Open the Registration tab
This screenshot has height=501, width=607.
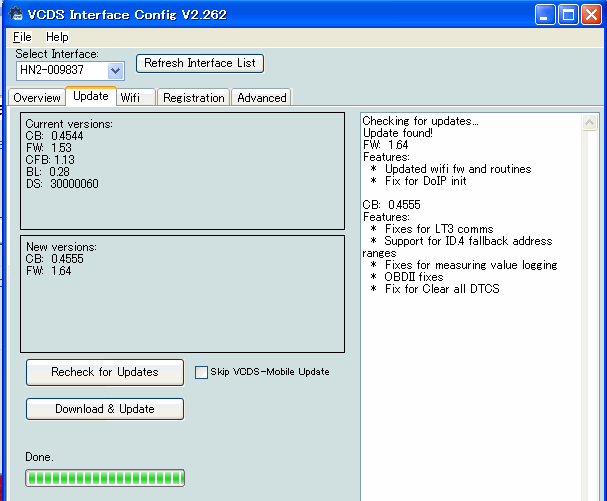click(x=194, y=98)
